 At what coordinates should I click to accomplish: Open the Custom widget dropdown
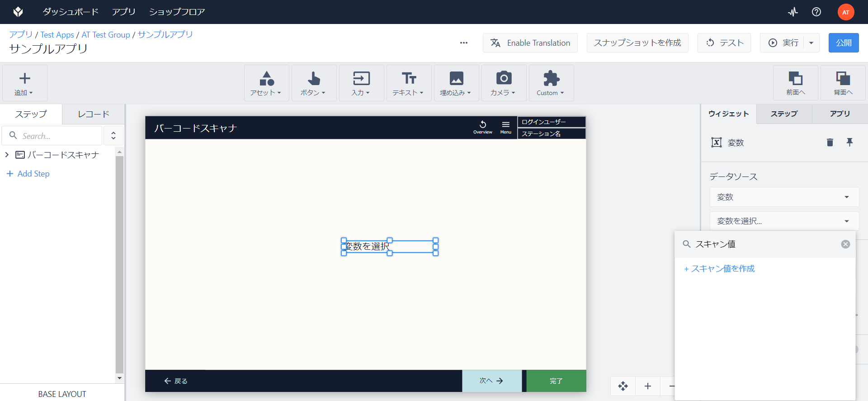tap(551, 83)
